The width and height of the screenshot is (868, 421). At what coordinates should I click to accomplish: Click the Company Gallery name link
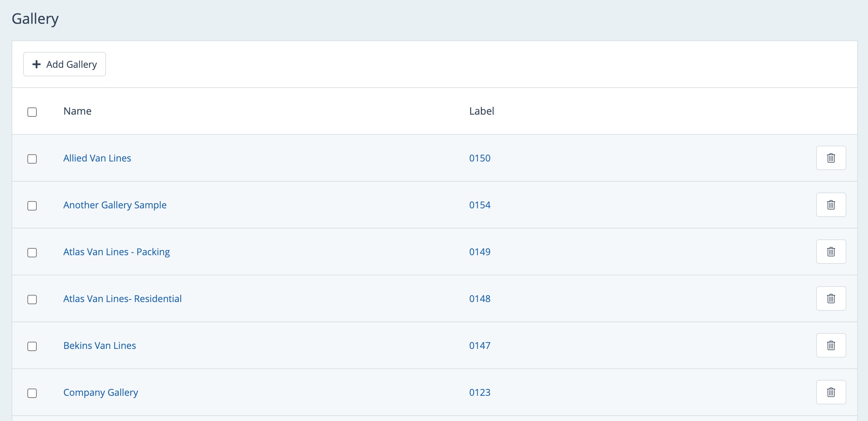(101, 393)
